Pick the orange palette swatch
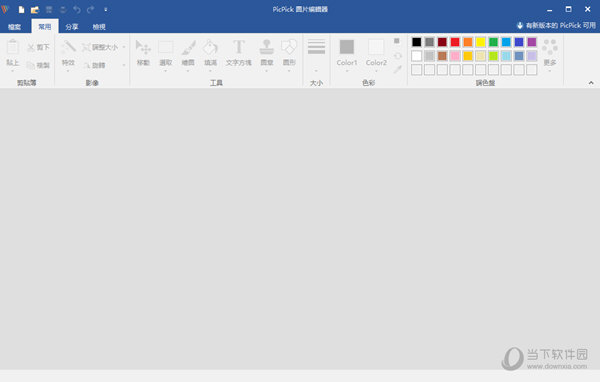This screenshot has width=600, height=382. (468, 42)
